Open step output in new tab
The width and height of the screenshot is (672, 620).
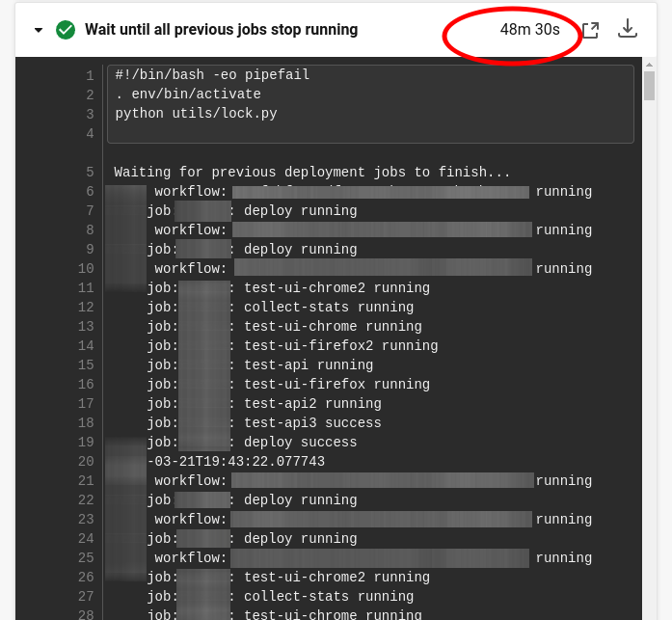click(590, 30)
